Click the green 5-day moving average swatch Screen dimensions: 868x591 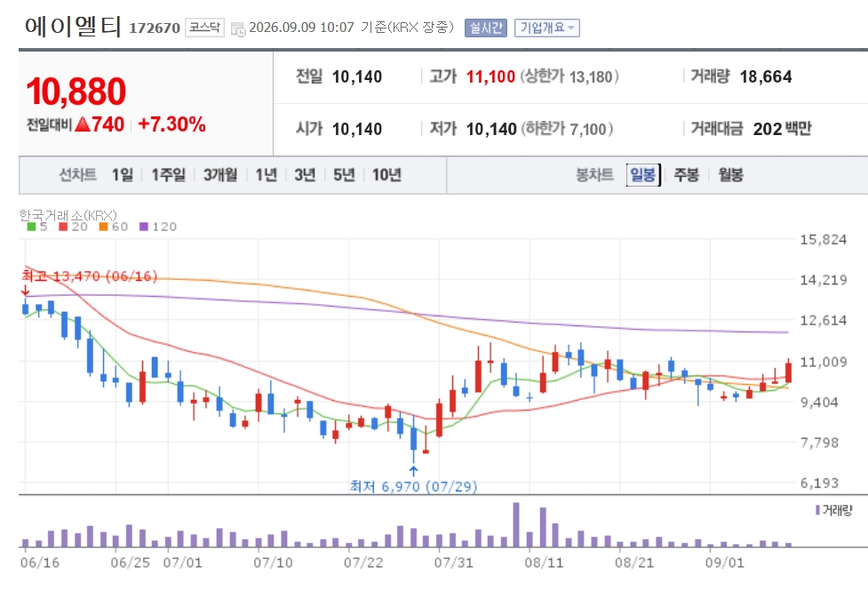click(31, 227)
